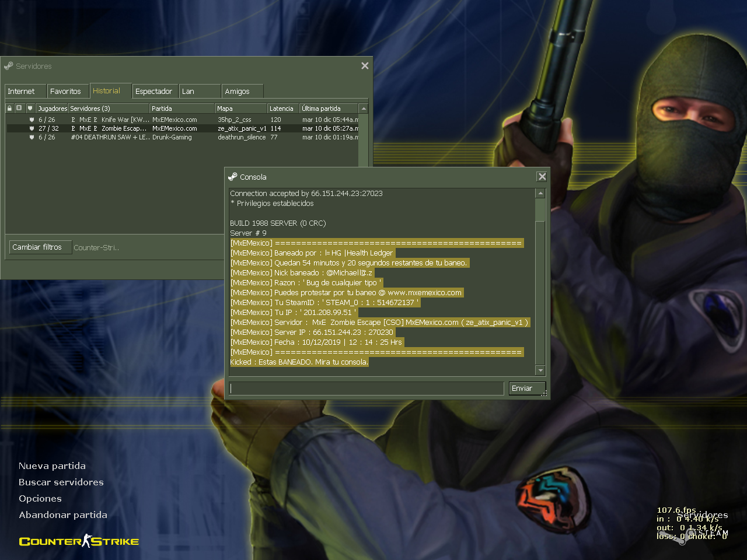The height and width of the screenshot is (560, 747).
Task: Click the Enviar button in console
Action: pyautogui.click(x=527, y=388)
